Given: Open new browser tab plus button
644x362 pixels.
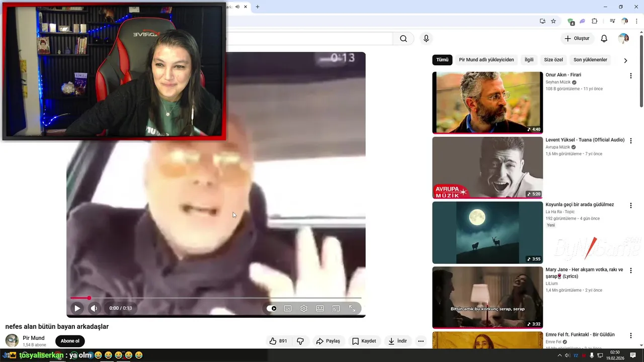Looking at the screenshot, I should tap(258, 7).
